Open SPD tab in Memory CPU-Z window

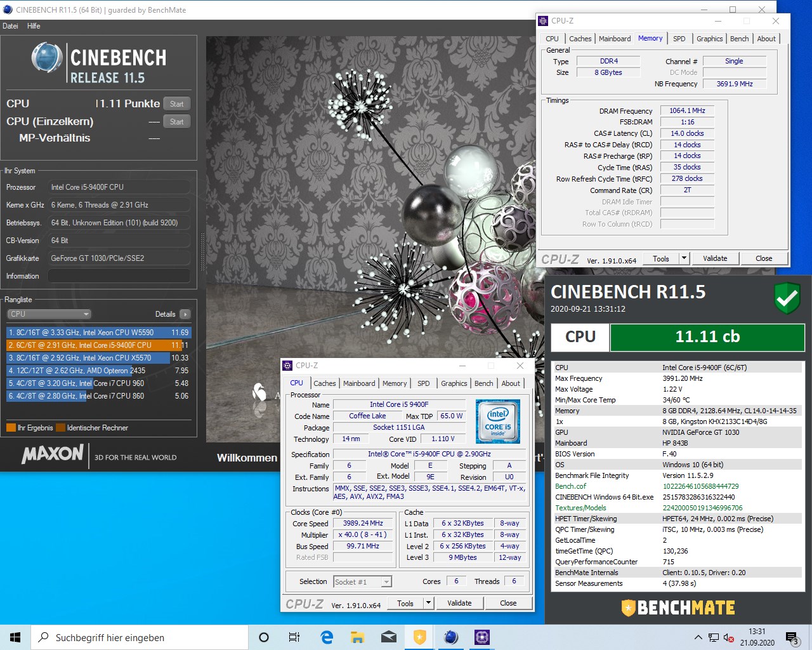click(x=679, y=39)
